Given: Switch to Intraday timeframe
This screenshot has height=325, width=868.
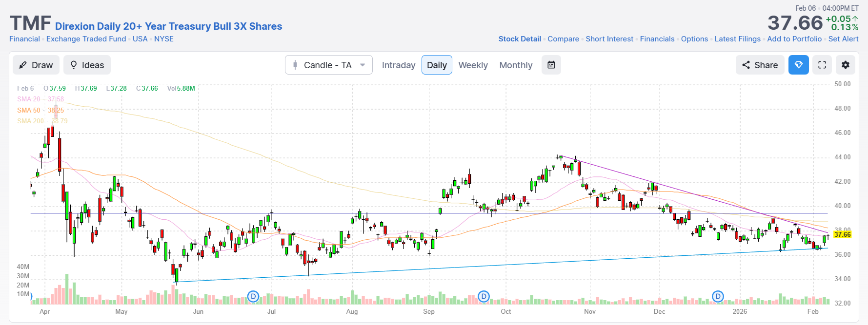Looking at the screenshot, I should pos(398,65).
